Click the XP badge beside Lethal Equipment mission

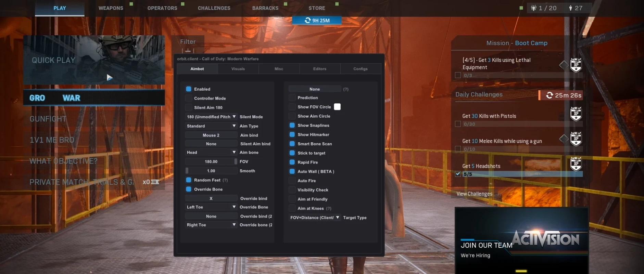click(576, 65)
